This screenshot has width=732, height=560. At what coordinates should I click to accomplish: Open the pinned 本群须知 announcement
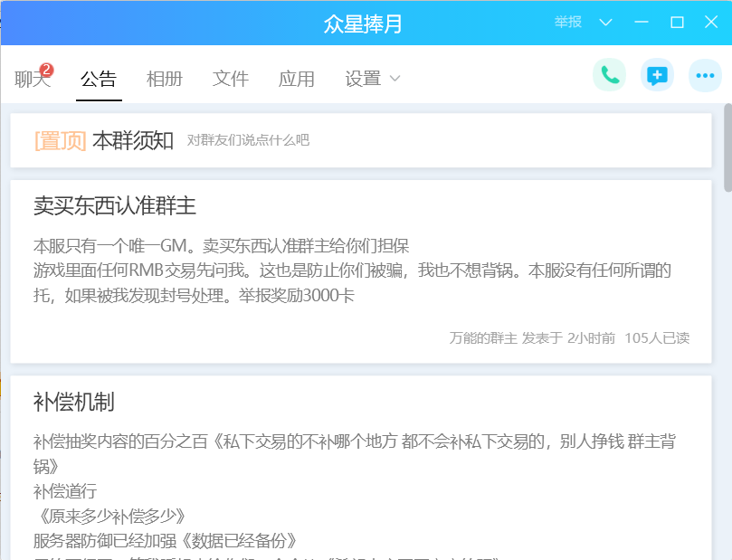coord(132,140)
